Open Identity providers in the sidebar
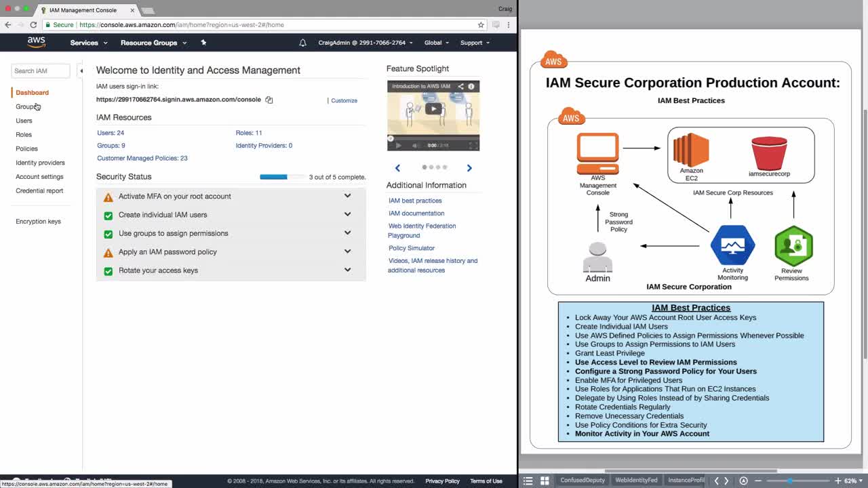Image resolution: width=868 pixels, height=488 pixels. click(40, 163)
